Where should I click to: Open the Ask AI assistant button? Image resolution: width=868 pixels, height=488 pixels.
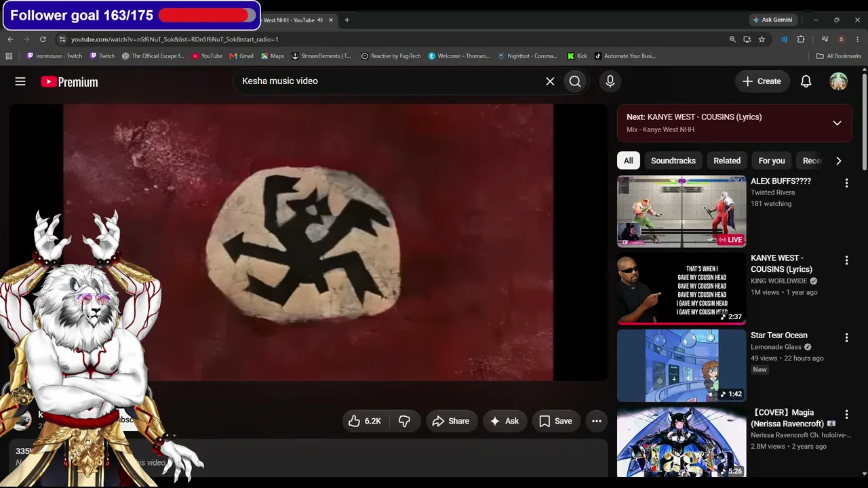click(504, 421)
